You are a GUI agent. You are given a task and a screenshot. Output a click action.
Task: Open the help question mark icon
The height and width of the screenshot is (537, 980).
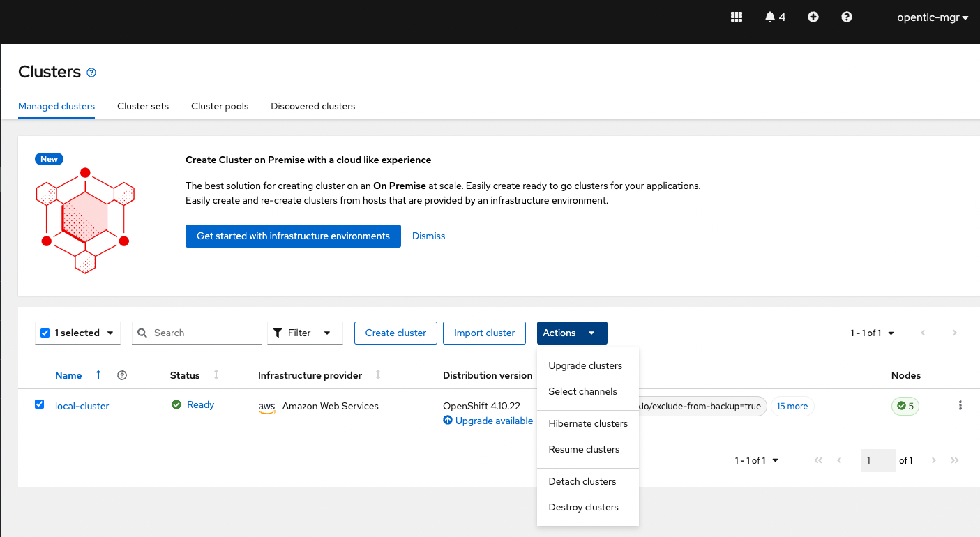(847, 17)
